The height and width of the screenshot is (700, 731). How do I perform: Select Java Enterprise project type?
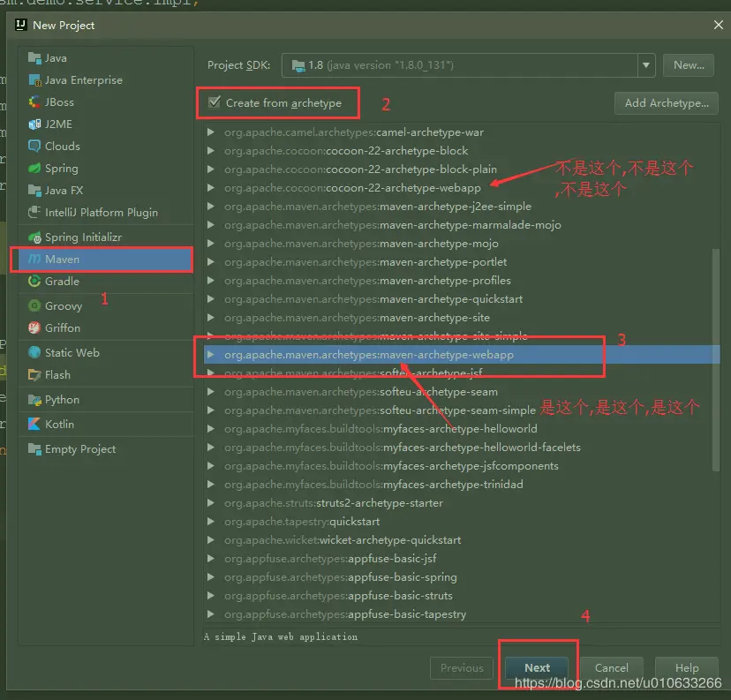pyautogui.click(x=106, y=80)
